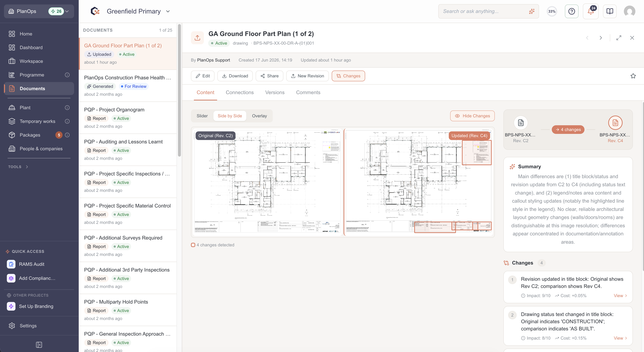644x352 pixels.
Task: Select Side by Side comparison mode
Action: click(230, 116)
